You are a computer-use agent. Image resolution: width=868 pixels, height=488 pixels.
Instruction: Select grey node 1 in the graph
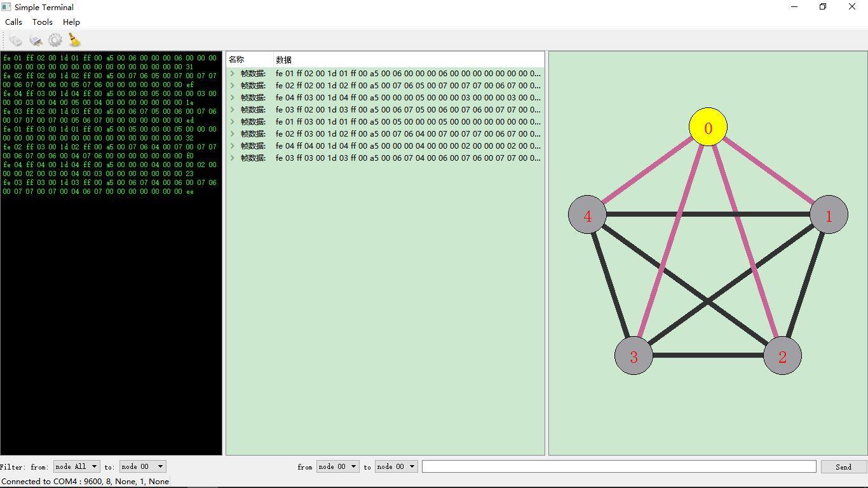[829, 215]
